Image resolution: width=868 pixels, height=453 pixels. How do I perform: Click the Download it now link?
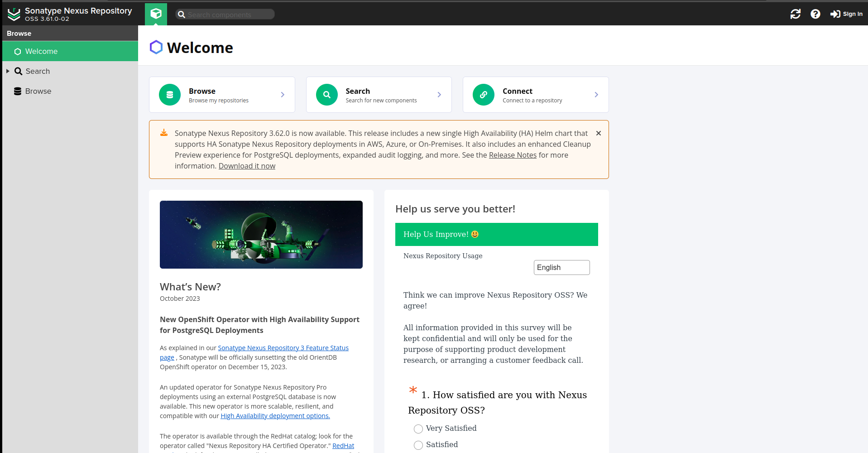(x=247, y=166)
